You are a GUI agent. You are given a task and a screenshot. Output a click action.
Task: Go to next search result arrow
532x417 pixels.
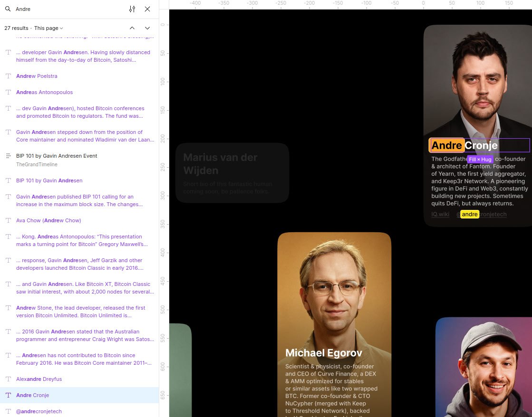coord(147,28)
